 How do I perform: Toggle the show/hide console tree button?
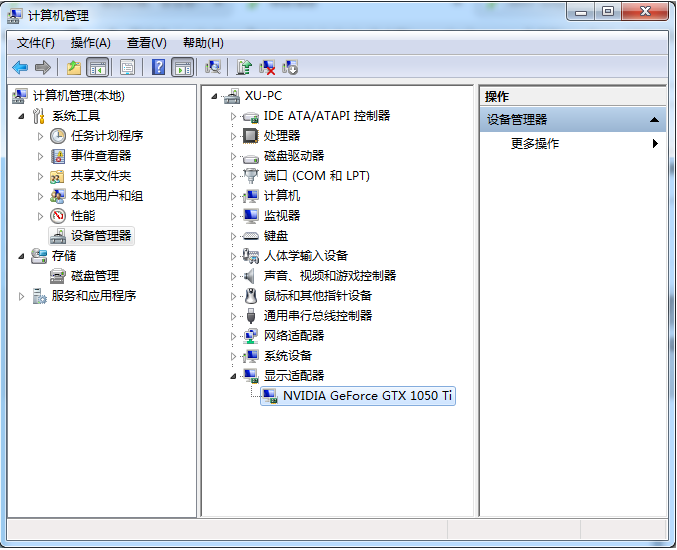pos(97,67)
